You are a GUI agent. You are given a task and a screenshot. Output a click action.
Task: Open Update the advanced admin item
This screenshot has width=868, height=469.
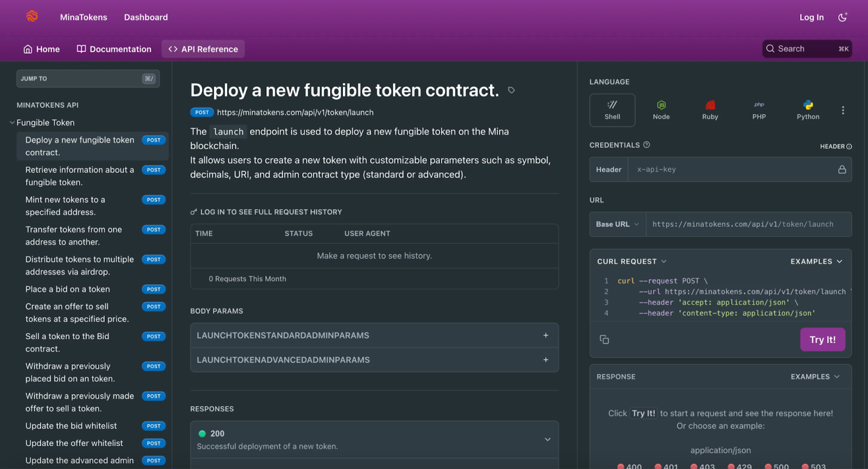[x=92, y=461]
